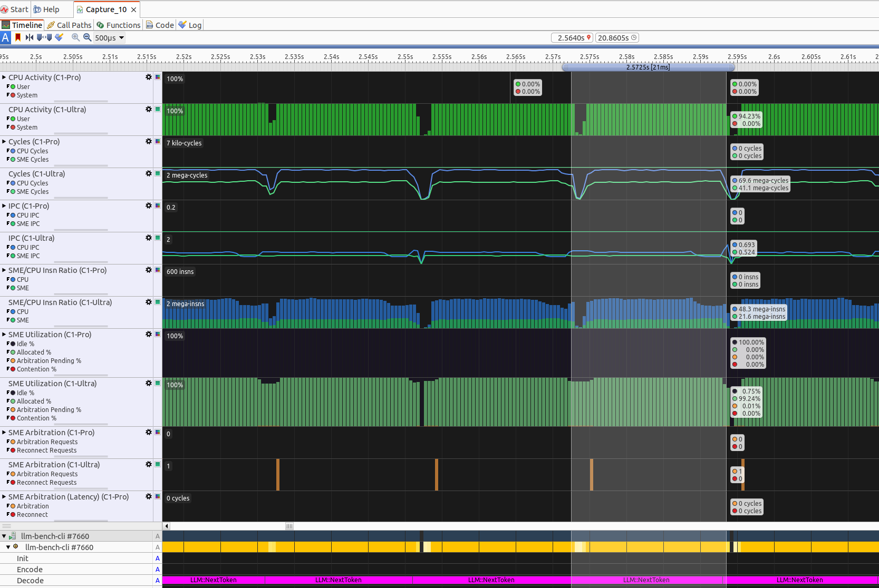Toggle chart style box for SME Arbitration (C1-Ultra)
The width and height of the screenshot is (879, 588).
pyautogui.click(x=158, y=464)
